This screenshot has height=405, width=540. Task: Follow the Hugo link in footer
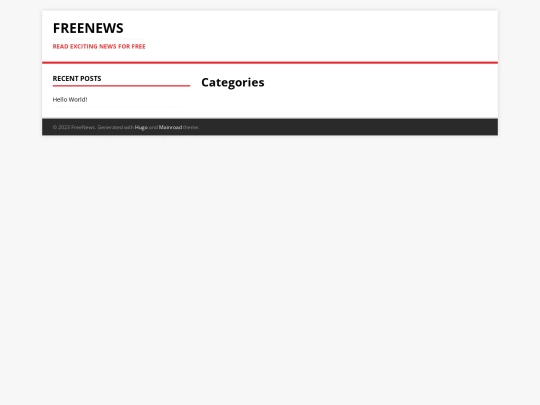pos(141,127)
